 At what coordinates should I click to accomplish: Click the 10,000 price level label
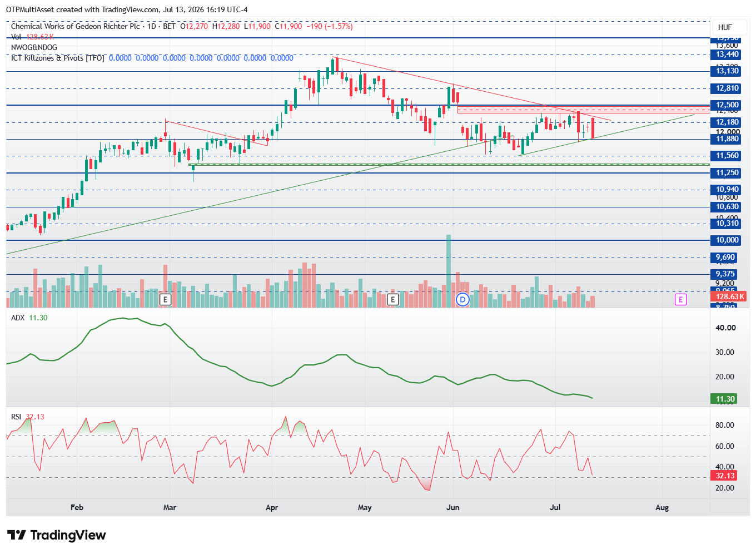coord(727,240)
